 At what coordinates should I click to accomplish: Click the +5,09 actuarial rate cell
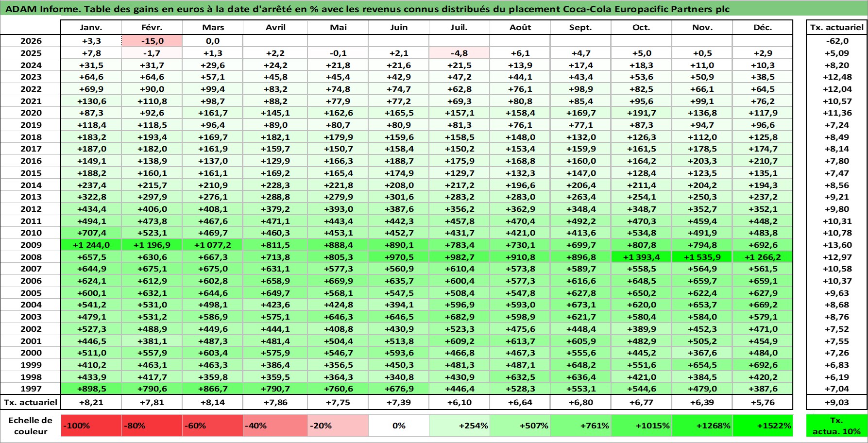836,53
